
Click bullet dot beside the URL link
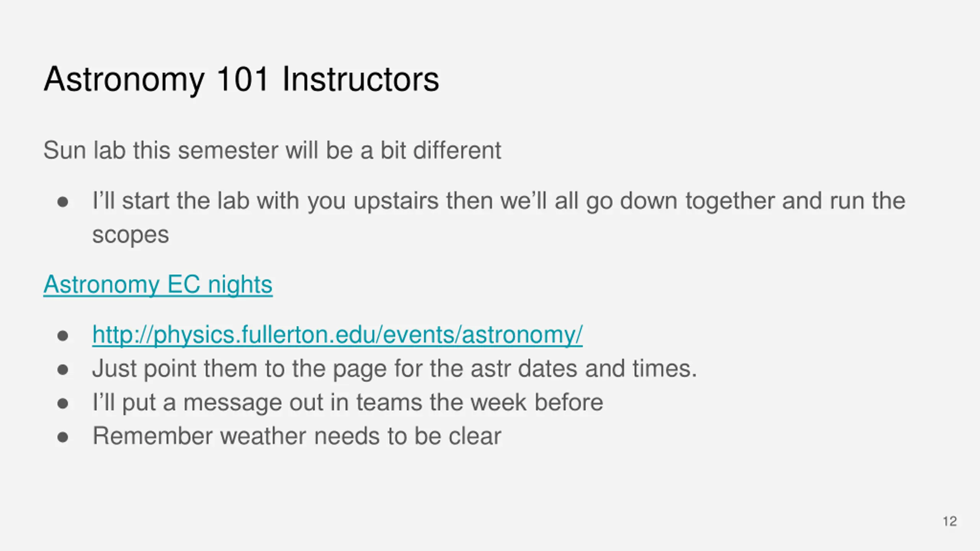(x=63, y=336)
